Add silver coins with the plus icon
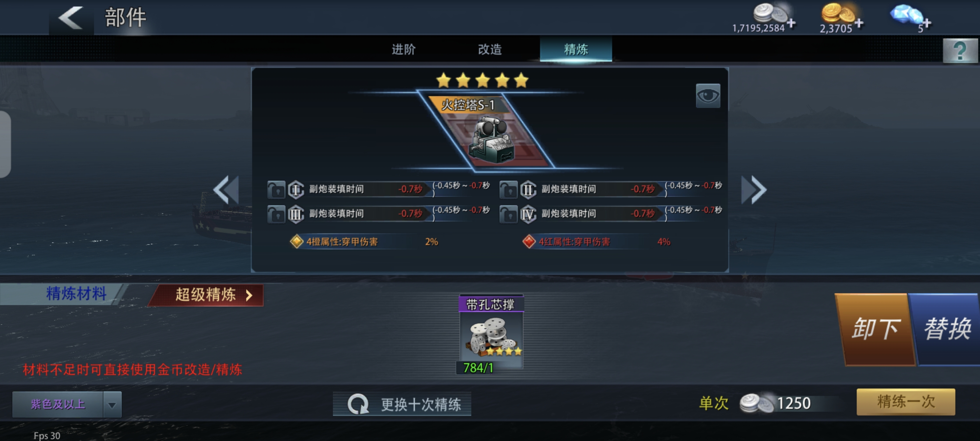Image resolution: width=980 pixels, height=441 pixels. point(791,23)
